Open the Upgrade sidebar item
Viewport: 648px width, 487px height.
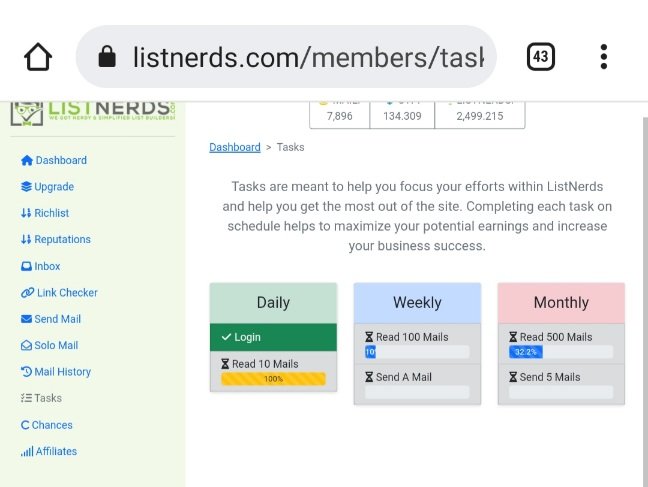[x=47, y=187]
